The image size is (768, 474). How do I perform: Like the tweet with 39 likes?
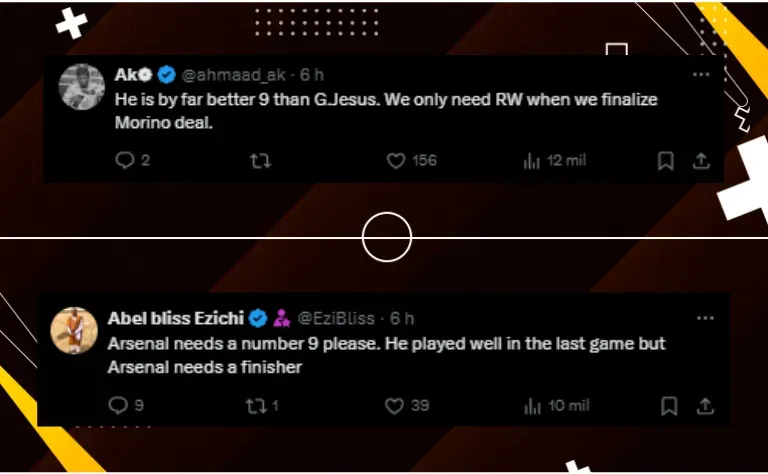click(394, 405)
